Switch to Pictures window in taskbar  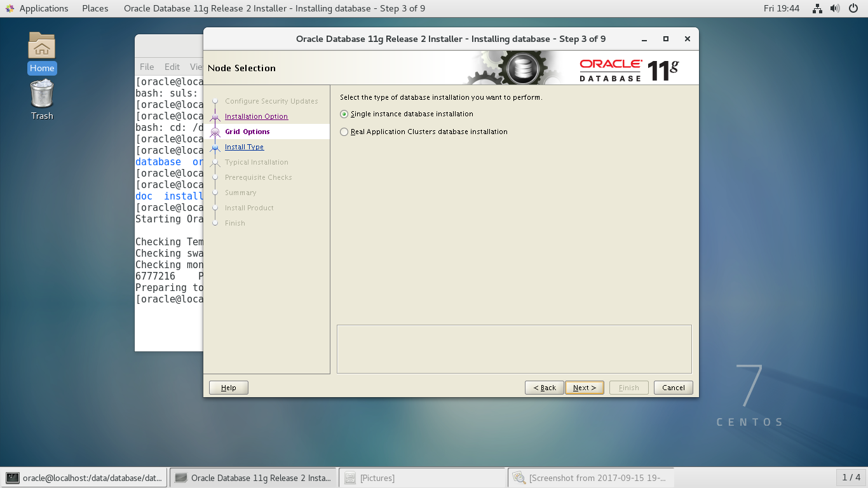point(422,478)
